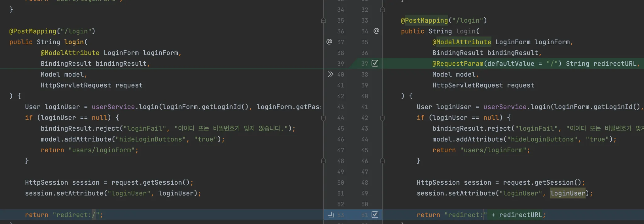Click the highlighted 'loginUser' argument in right pane setAttribute
The width and height of the screenshot is (644, 224).
coord(568,193)
